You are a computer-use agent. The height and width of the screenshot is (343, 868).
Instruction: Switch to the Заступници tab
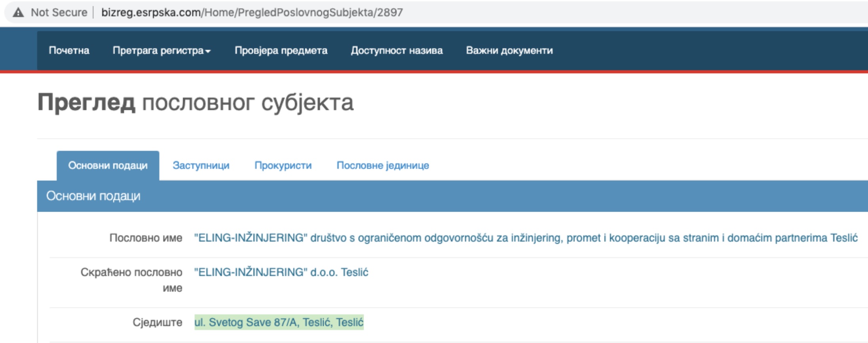click(201, 165)
